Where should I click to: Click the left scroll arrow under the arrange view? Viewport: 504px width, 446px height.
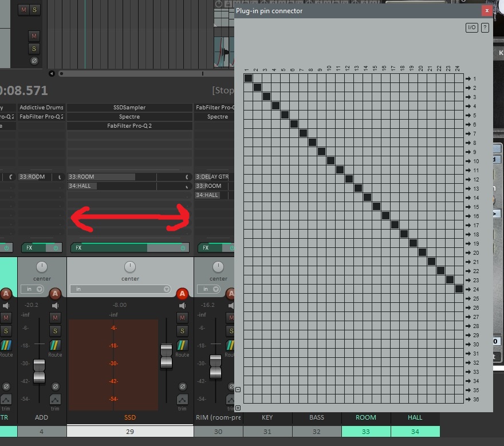click(52, 74)
